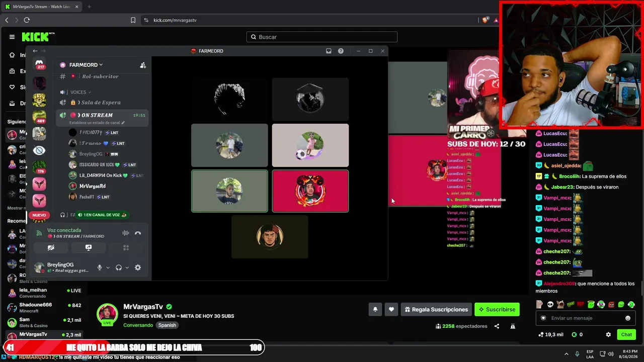Open Discord user settings gear
The width and height of the screenshot is (644, 362).
(x=138, y=267)
